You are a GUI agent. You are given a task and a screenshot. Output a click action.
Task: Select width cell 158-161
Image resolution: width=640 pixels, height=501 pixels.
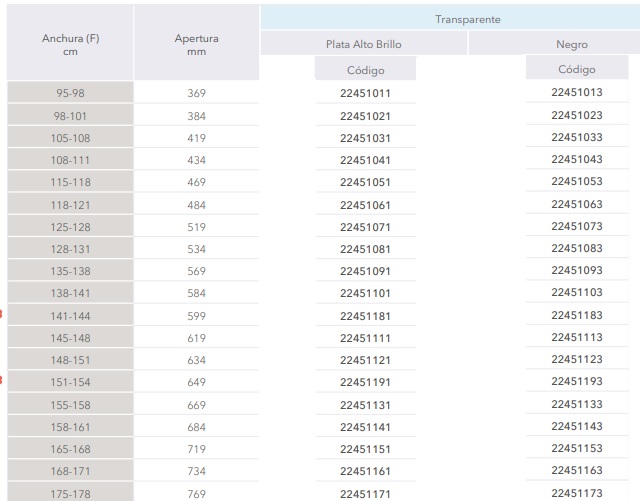tap(70, 426)
